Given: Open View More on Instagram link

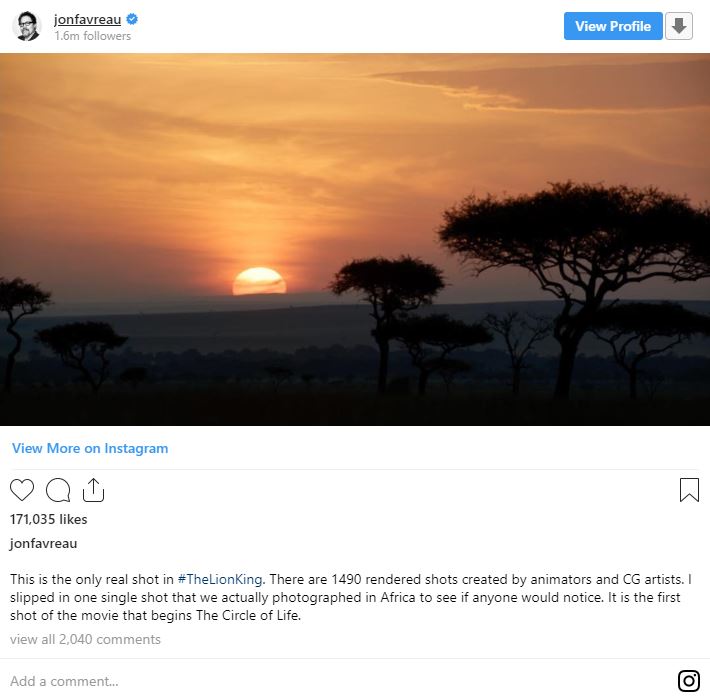Looking at the screenshot, I should pos(90,449).
